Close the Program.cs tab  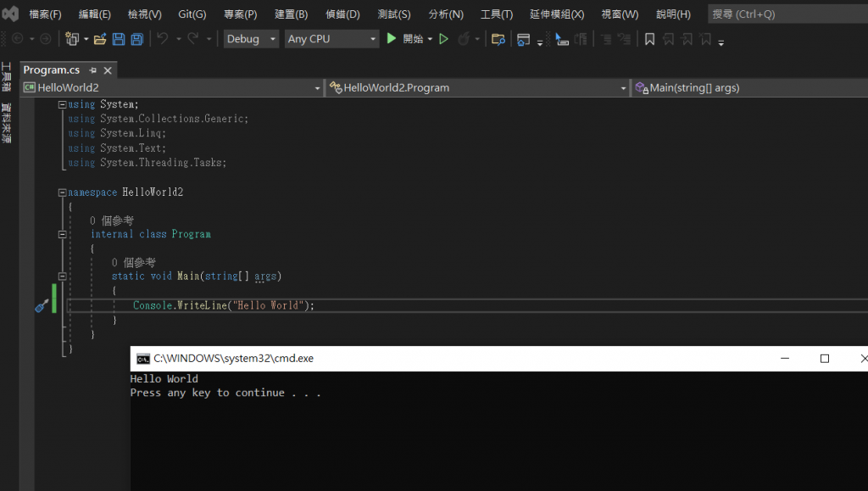coord(108,70)
